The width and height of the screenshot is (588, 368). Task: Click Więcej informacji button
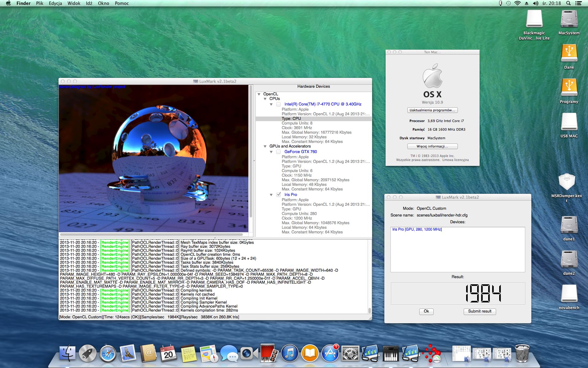(x=432, y=146)
